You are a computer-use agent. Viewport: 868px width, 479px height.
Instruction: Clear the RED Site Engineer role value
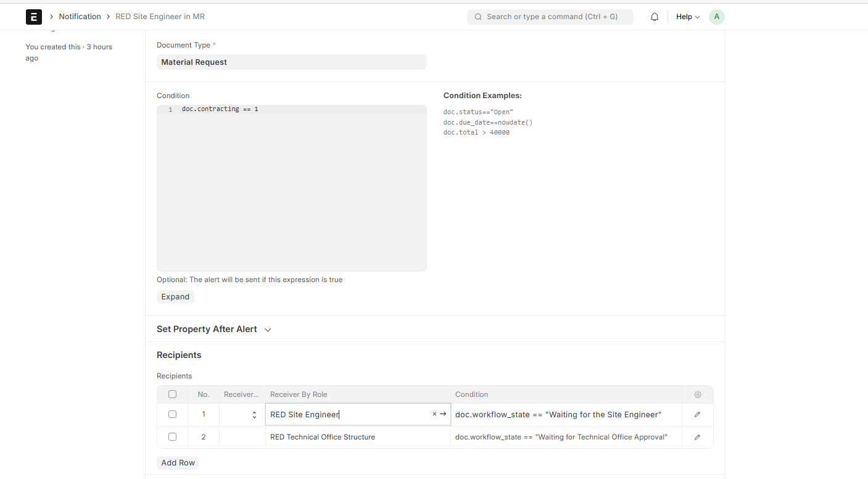pos(434,414)
